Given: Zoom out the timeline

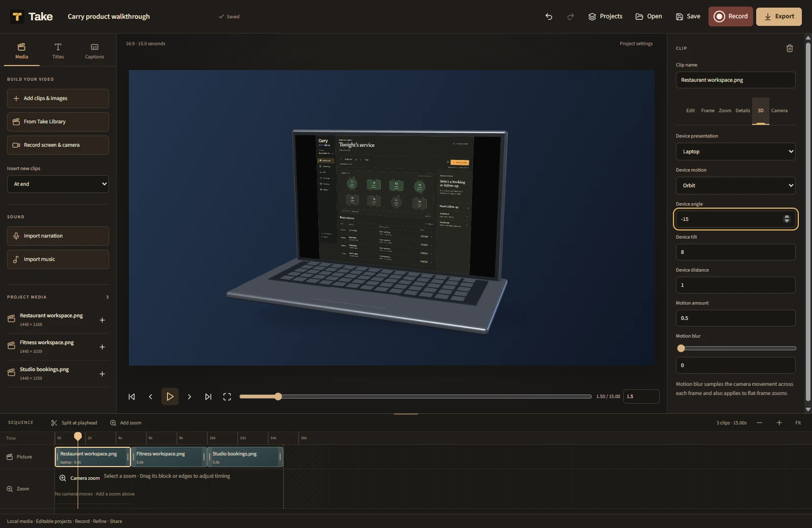Looking at the screenshot, I should pos(759,422).
